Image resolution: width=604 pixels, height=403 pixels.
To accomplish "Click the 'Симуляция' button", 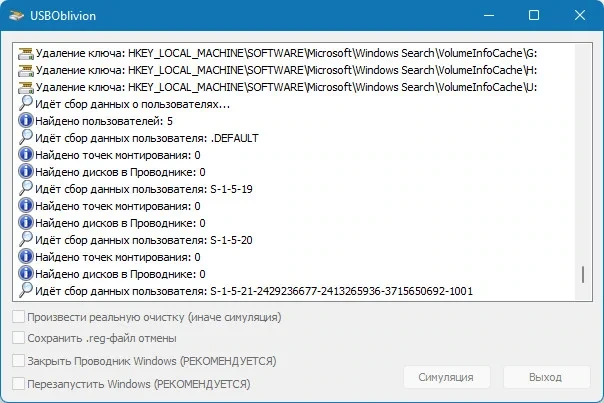I will (x=446, y=377).
